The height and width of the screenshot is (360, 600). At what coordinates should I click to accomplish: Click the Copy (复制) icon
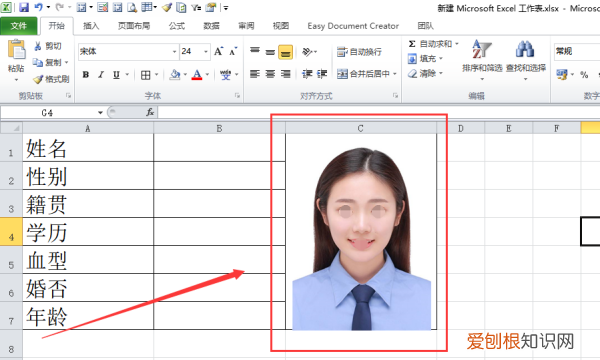coord(38,62)
